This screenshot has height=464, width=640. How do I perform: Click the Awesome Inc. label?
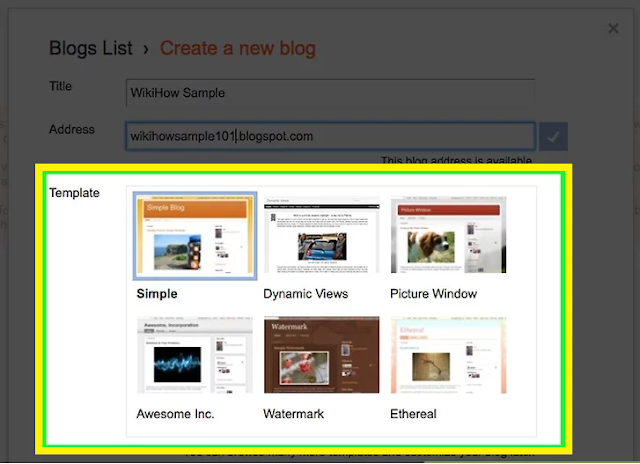pos(175,414)
